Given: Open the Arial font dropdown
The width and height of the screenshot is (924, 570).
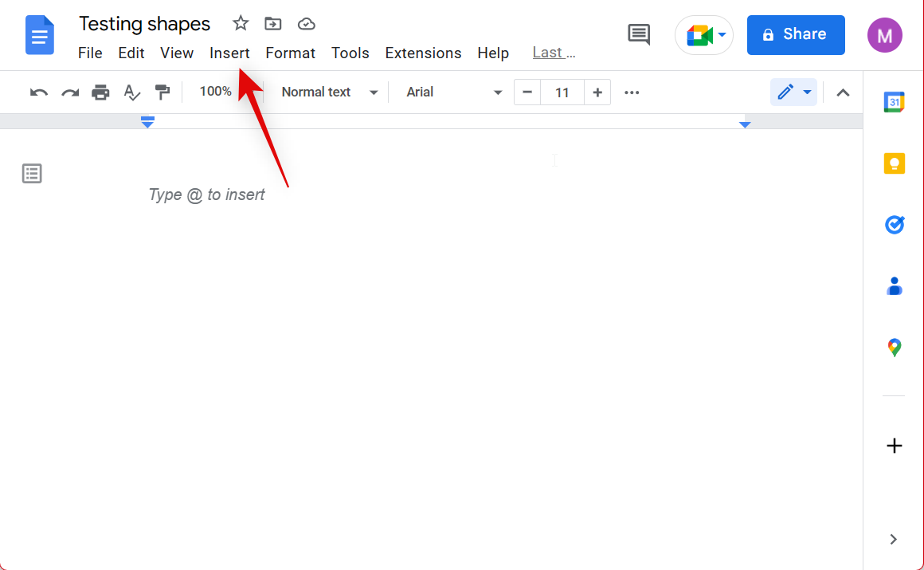Looking at the screenshot, I should pyautogui.click(x=454, y=92).
